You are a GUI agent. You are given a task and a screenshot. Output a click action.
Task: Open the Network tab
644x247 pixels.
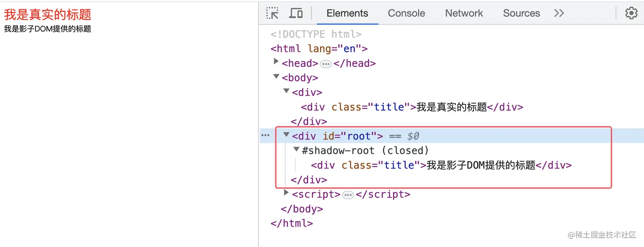[464, 13]
